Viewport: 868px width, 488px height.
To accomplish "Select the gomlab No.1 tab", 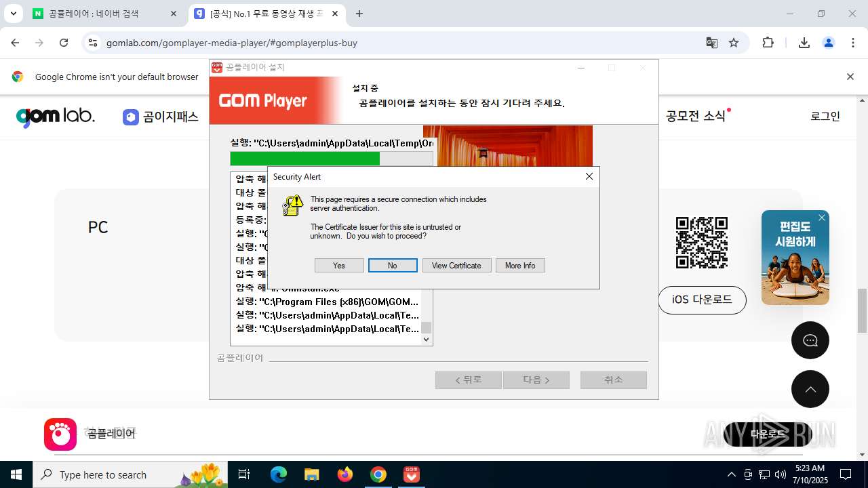I will point(267,14).
